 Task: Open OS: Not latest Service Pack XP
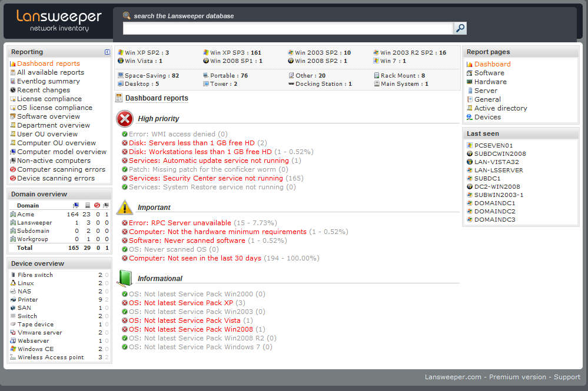tap(181, 303)
